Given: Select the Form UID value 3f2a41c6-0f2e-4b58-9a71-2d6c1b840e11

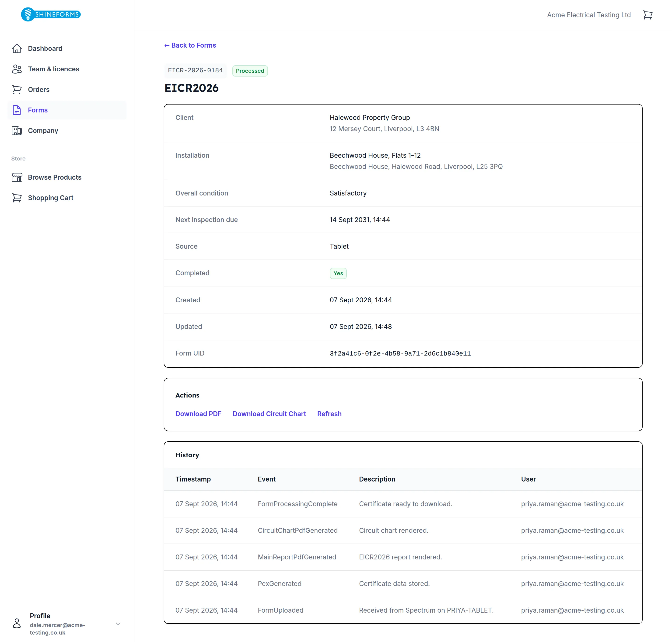Looking at the screenshot, I should pos(400,353).
